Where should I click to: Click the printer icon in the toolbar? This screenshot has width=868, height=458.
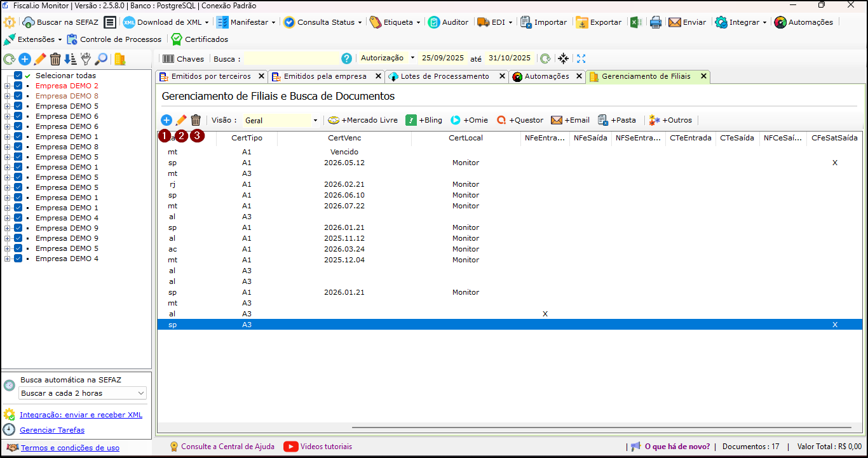[x=656, y=22]
